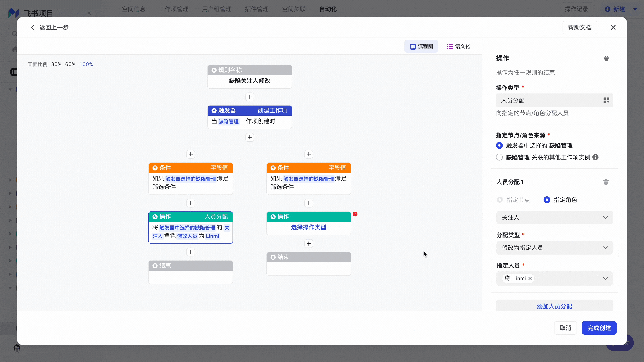The width and height of the screenshot is (644, 362).
Task: Click 返回上一步 text link
Action: pos(54,27)
